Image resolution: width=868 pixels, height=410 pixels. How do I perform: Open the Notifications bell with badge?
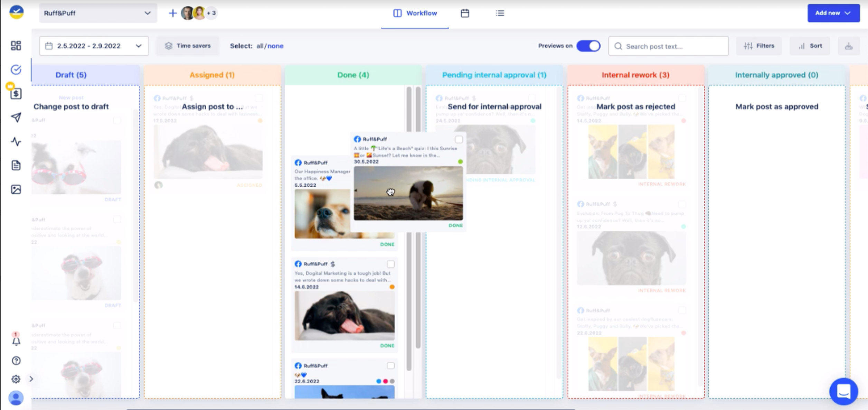click(x=16, y=342)
